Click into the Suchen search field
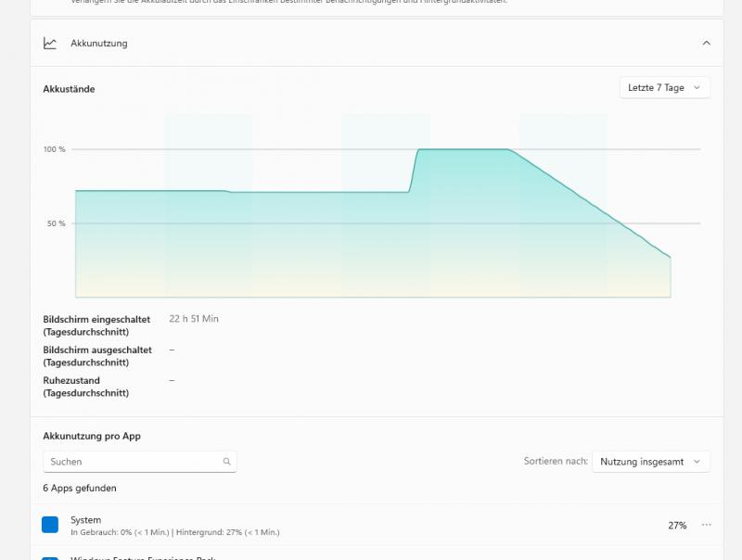This screenshot has width=742, height=560. pyautogui.click(x=130, y=462)
